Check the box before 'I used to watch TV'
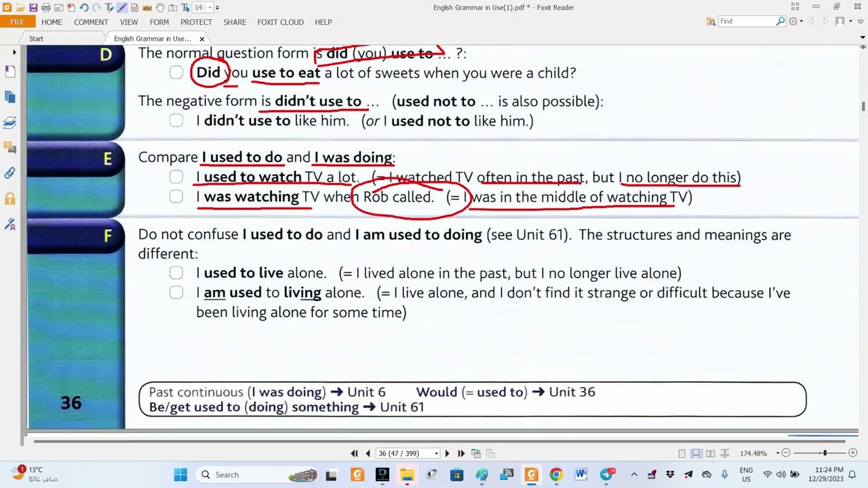 176,177
